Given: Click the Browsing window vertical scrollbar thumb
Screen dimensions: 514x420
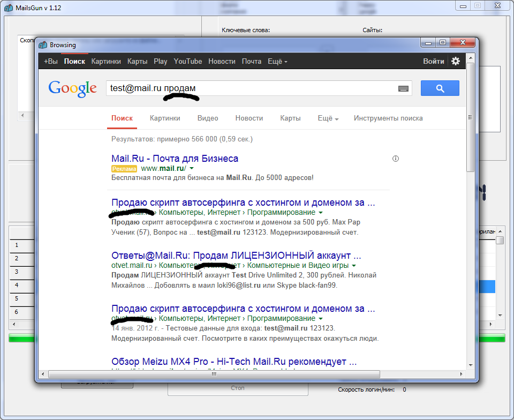Looking at the screenshot, I should pos(471,117).
